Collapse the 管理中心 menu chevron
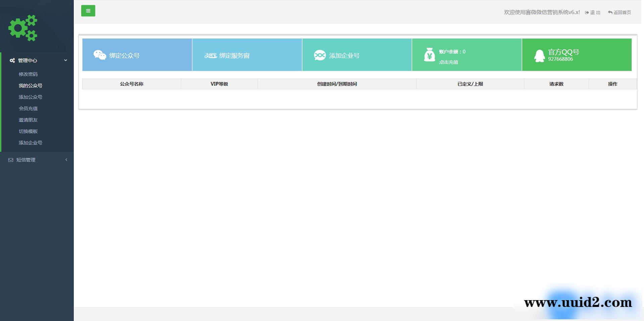Screen dimensions: 644x321 click(x=66, y=60)
